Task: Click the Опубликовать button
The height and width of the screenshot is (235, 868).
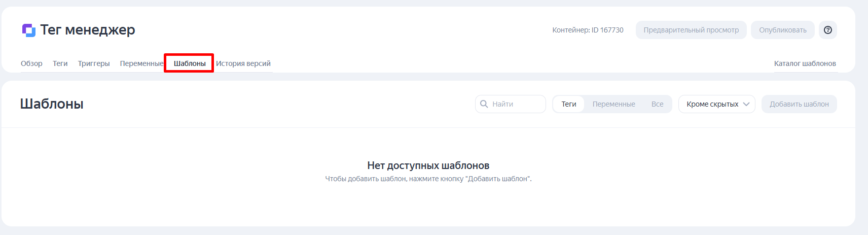Action: (x=783, y=30)
